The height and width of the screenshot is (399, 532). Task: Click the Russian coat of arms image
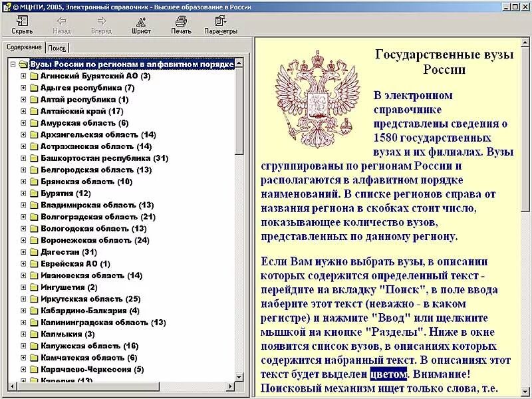[318, 98]
